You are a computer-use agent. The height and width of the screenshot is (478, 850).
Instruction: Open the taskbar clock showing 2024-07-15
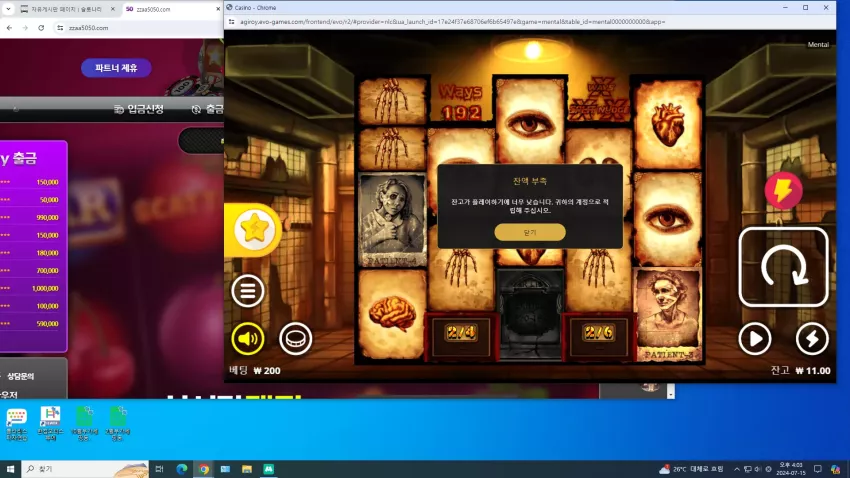point(791,469)
